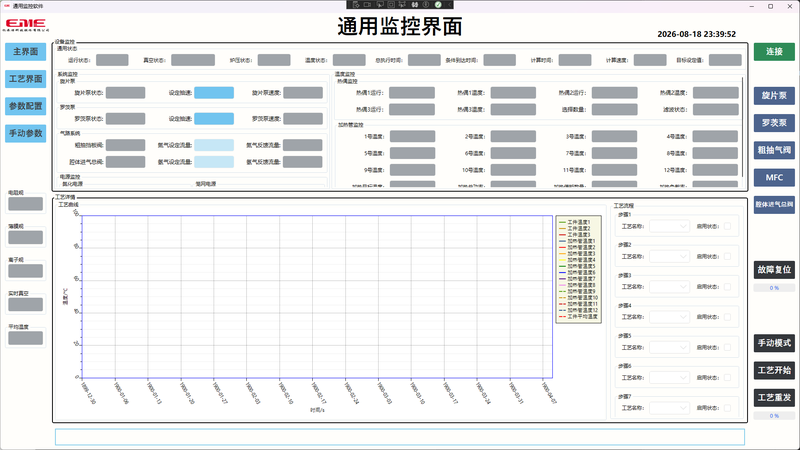
Task: Click the 0% progress bar under 故障复位
Action: click(774, 288)
